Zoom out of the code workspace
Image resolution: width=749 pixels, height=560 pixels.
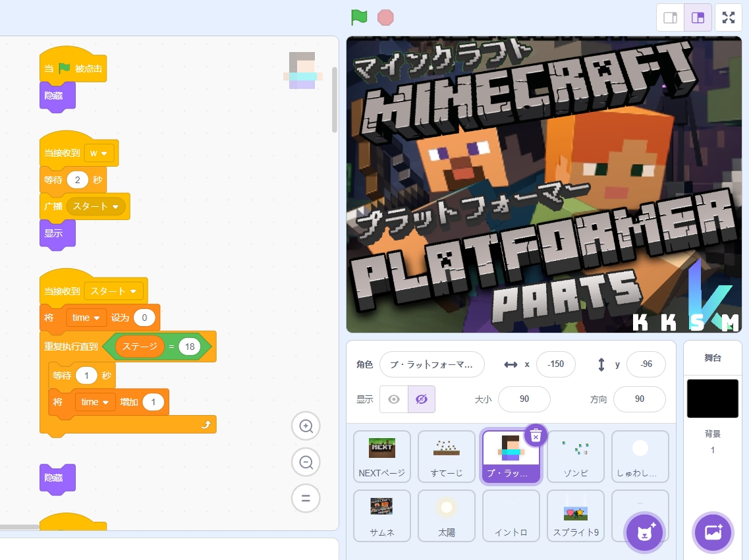306,462
